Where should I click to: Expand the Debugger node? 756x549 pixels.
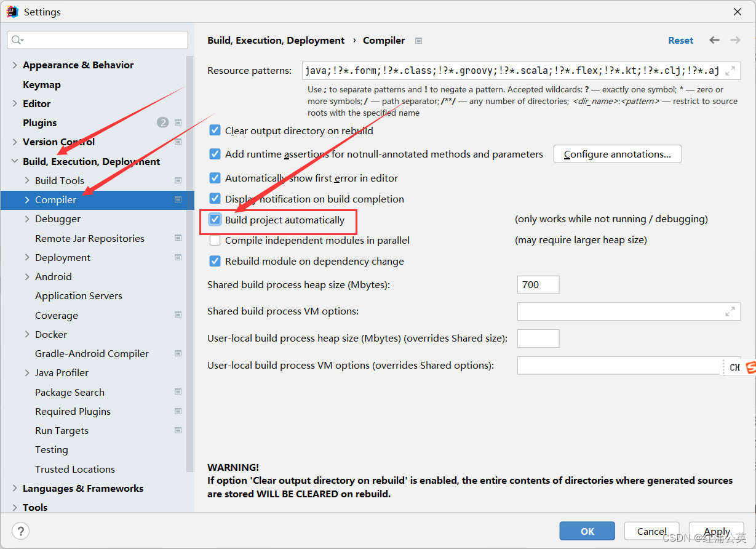(x=27, y=218)
